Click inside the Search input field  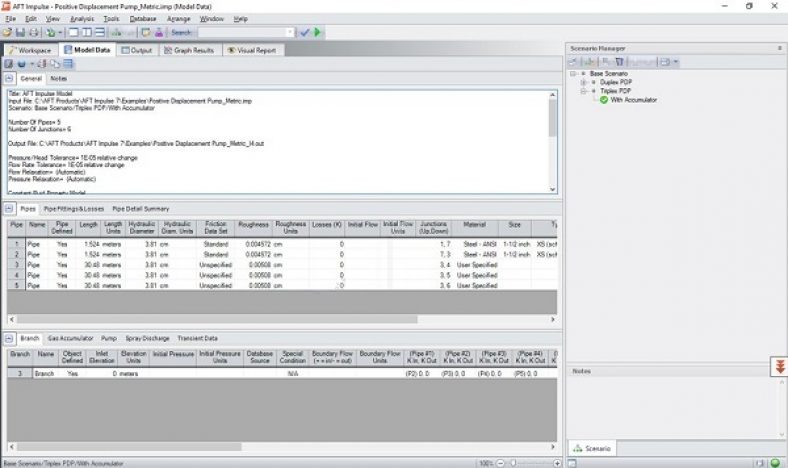point(240,32)
